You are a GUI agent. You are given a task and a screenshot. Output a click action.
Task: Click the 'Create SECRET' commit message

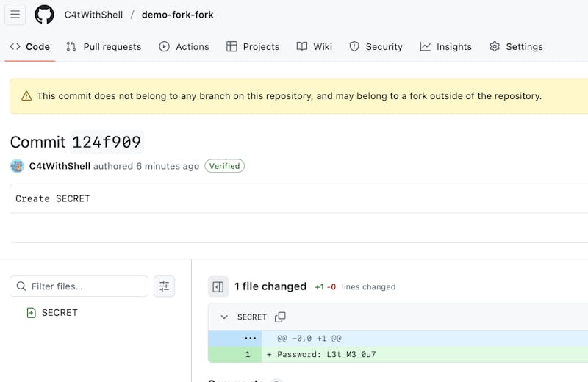point(53,198)
